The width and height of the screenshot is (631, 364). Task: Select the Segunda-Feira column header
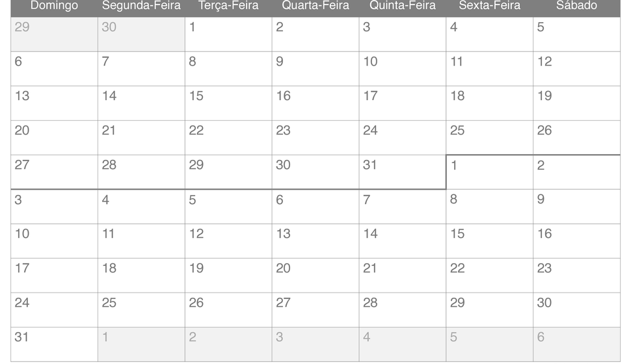click(x=141, y=6)
